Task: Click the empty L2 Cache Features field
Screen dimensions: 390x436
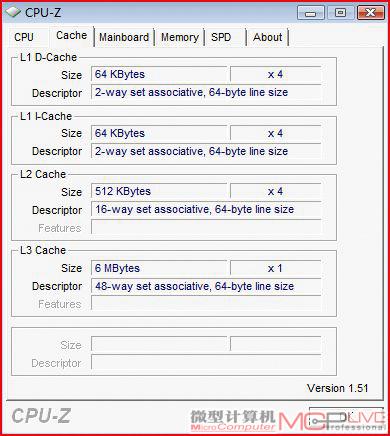Action: point(206,228)
